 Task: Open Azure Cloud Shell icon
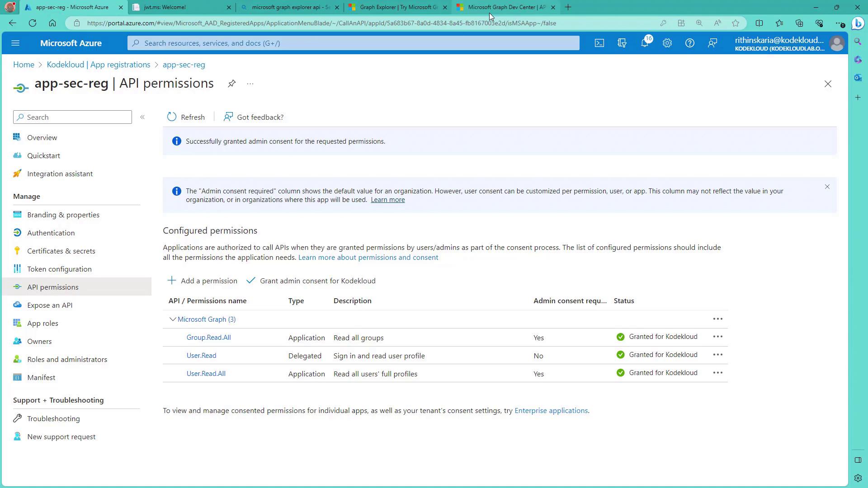tap(599, 43)
